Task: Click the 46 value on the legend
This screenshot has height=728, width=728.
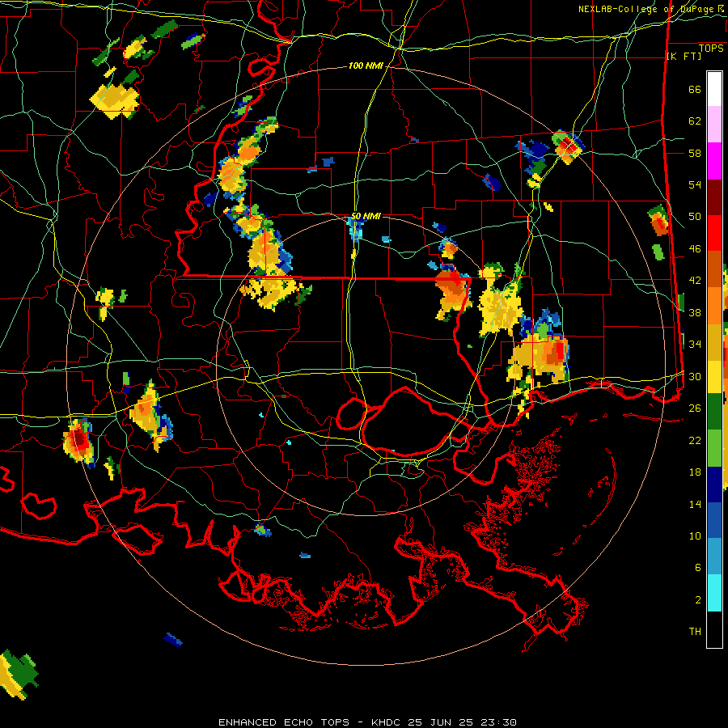Action: (695, 249)
